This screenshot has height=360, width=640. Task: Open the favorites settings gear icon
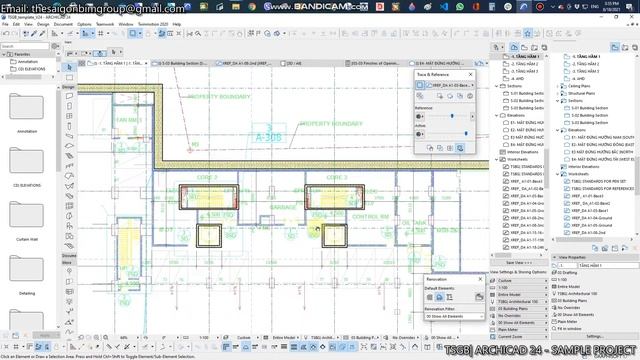coord(55,46)
